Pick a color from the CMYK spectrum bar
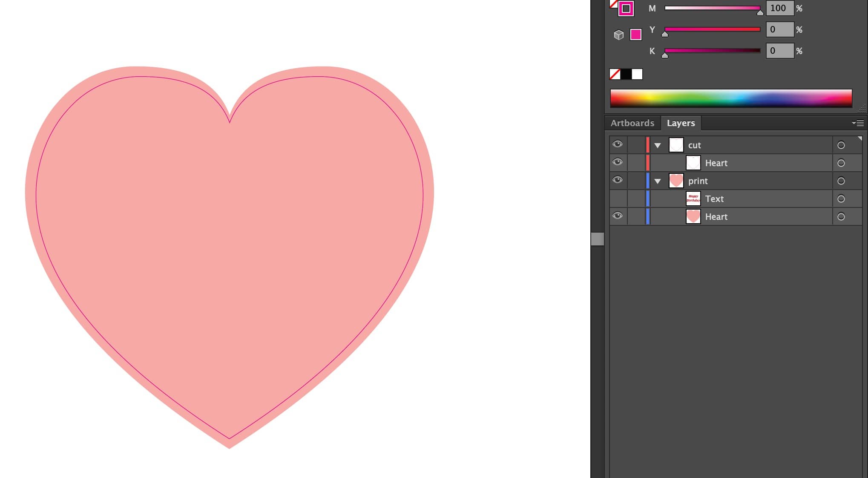The image size is (868, 478). click(731, 98)
